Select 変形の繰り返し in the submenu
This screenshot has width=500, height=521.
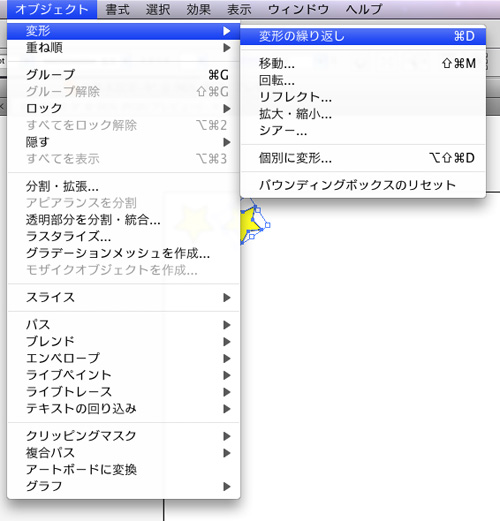(x=363, y=36)
